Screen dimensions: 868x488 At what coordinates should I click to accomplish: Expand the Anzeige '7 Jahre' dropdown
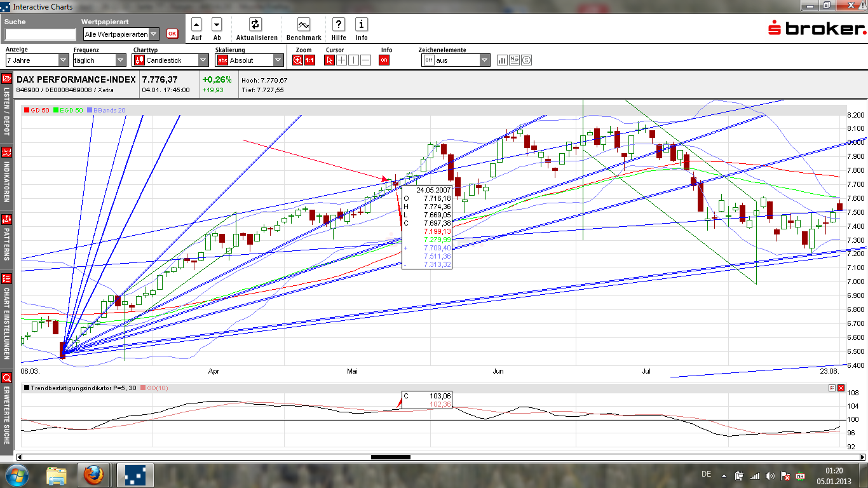point(37,60)
